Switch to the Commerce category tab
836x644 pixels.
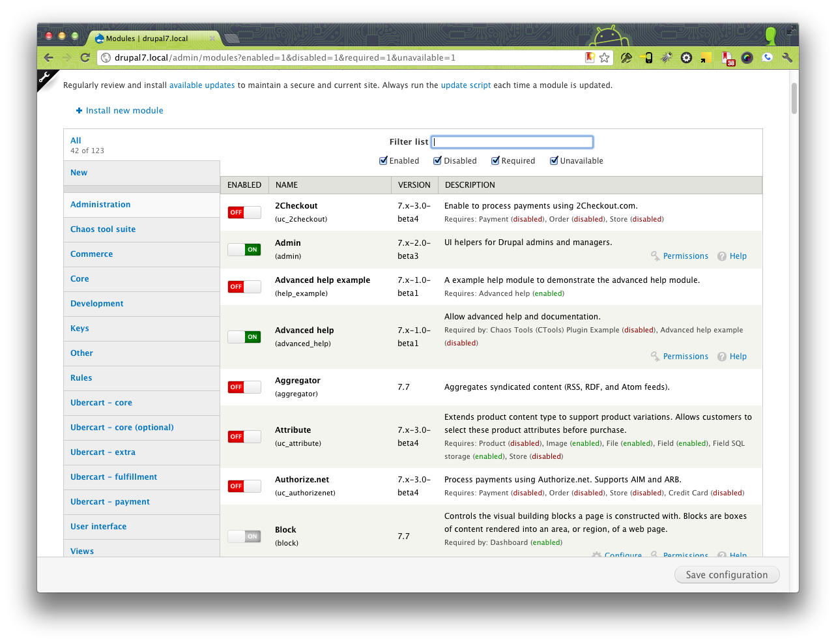pos(141,254)
